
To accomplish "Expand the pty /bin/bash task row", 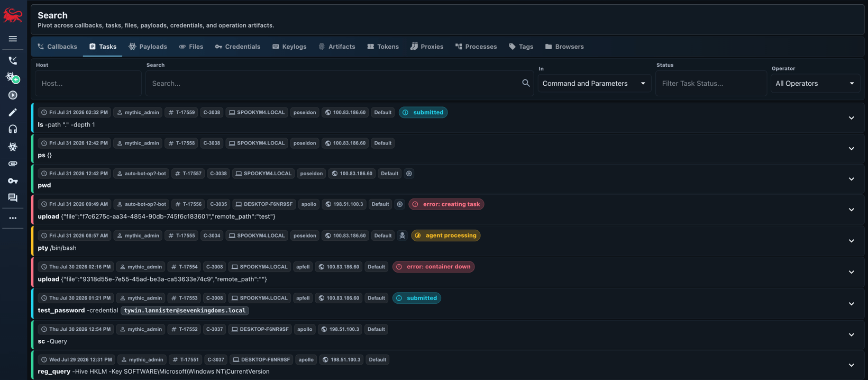I will click(x=851, y=241).
